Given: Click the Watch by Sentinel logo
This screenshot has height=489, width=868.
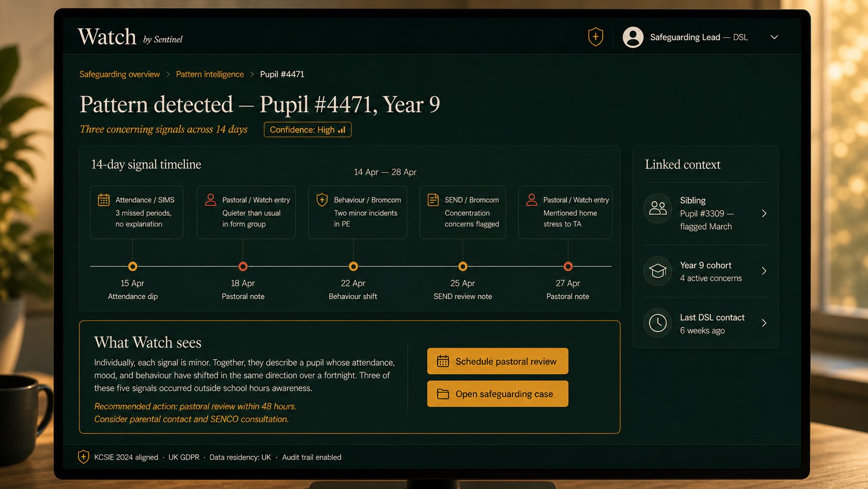Looking at the screenshot, I should click(130, 37).
